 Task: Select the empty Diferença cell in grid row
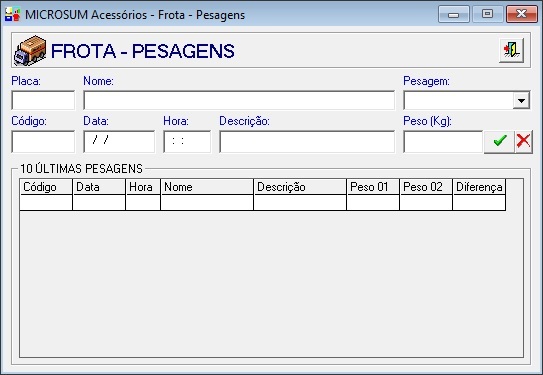click(479, 203)
